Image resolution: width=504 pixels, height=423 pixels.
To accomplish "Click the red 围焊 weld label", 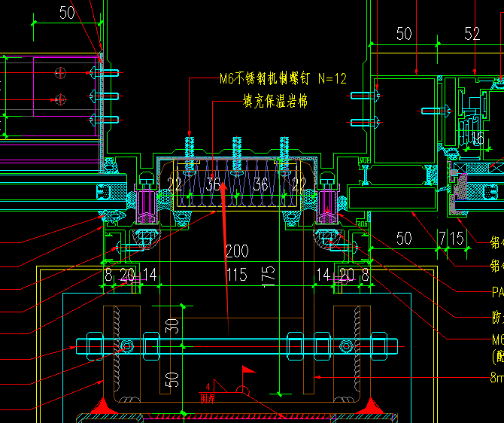I will (x=208, y=397).
